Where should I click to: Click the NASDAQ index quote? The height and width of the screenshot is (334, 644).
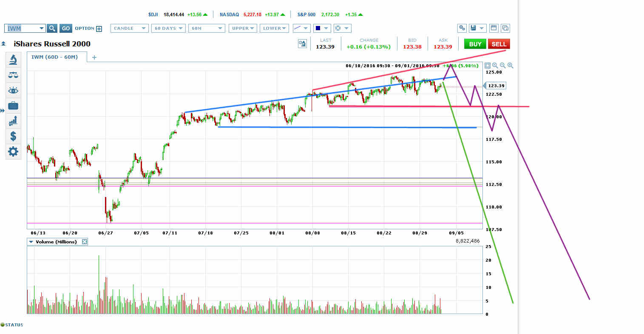(x=252, y=14)
